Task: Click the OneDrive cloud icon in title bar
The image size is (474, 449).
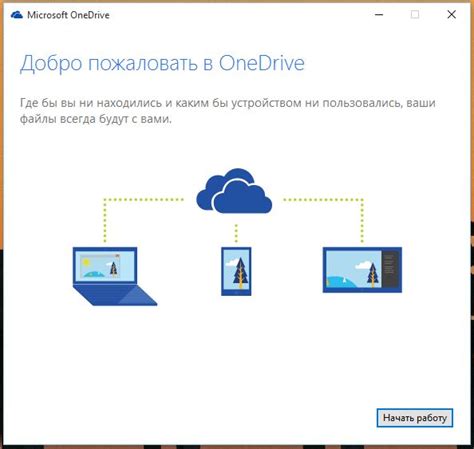Action: point(17,15)
